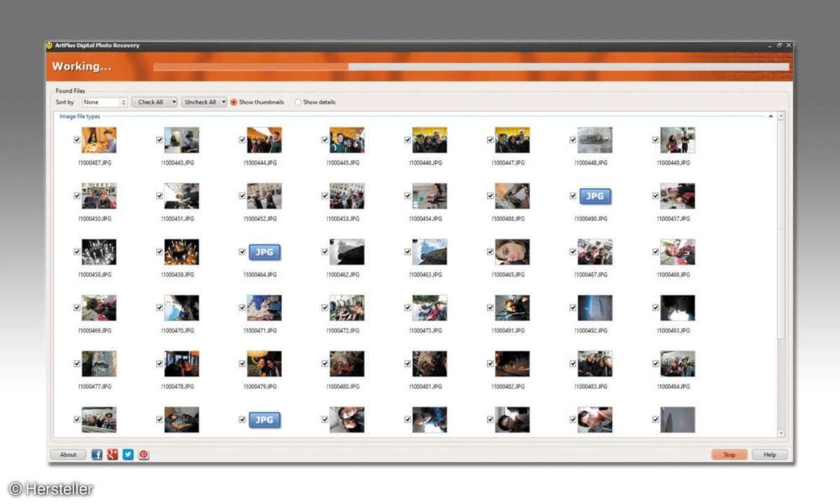Select the thumbnail of !1000462.JPG

(x=347, y=252)
